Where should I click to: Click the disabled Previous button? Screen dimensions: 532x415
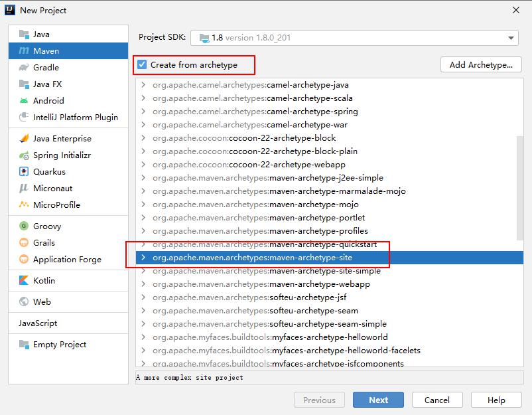point(319,400)
